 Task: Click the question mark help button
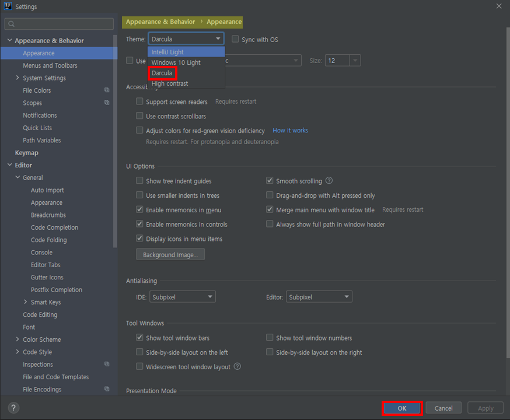13,408
